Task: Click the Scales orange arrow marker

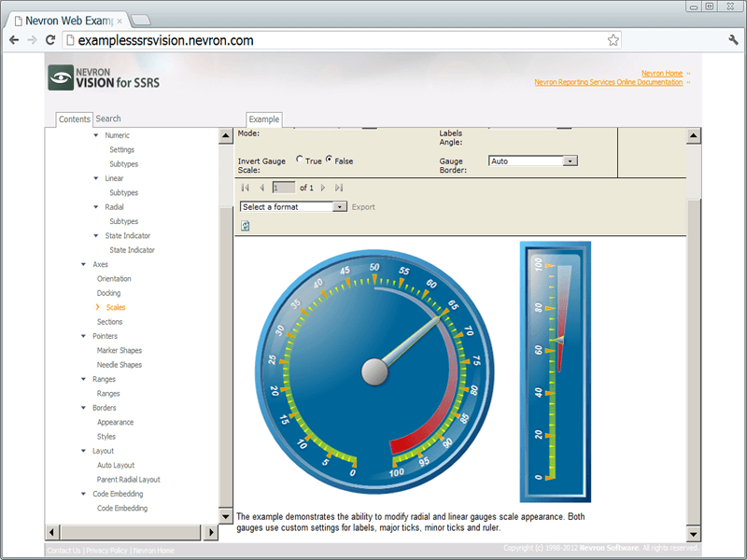Action: 98,307
